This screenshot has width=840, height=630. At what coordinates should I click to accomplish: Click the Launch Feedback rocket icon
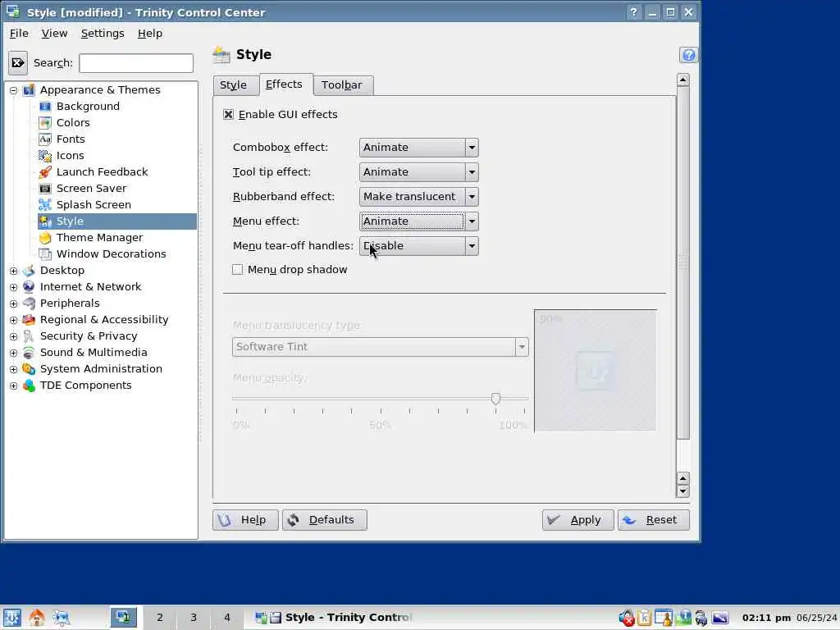[45, 172]
